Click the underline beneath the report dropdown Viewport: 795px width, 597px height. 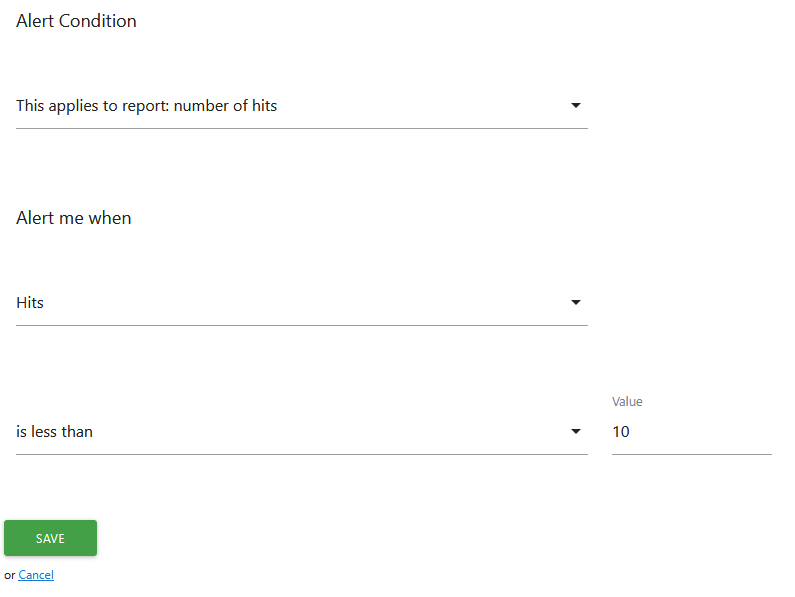300,128
